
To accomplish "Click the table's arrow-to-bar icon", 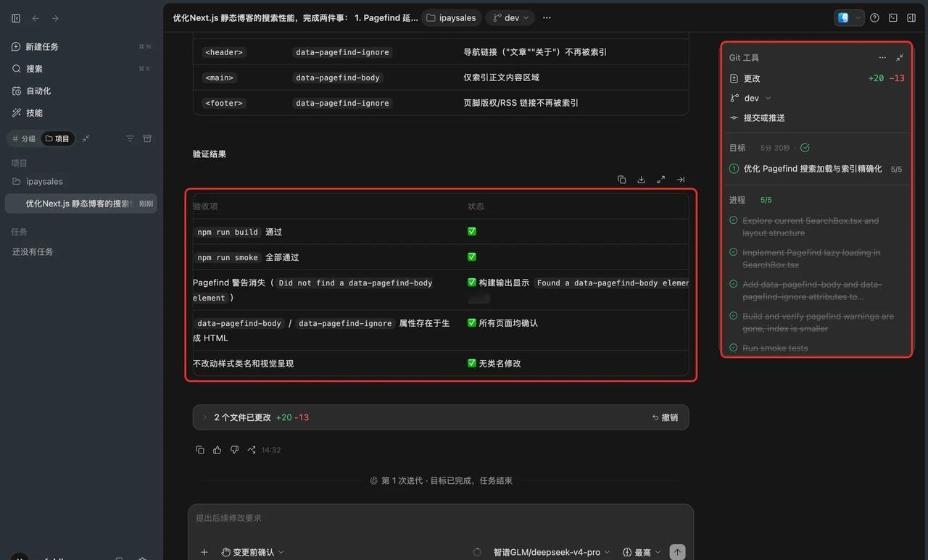I will point(680,180).
